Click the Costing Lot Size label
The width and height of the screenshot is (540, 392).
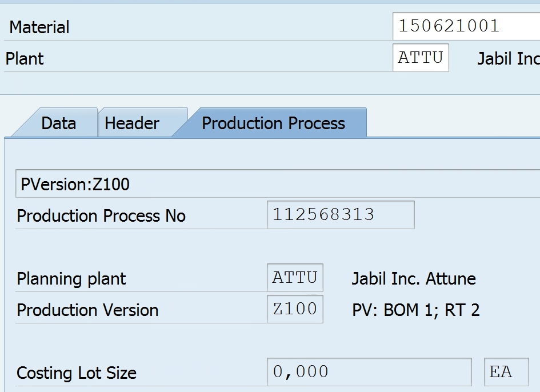(77, 373)
